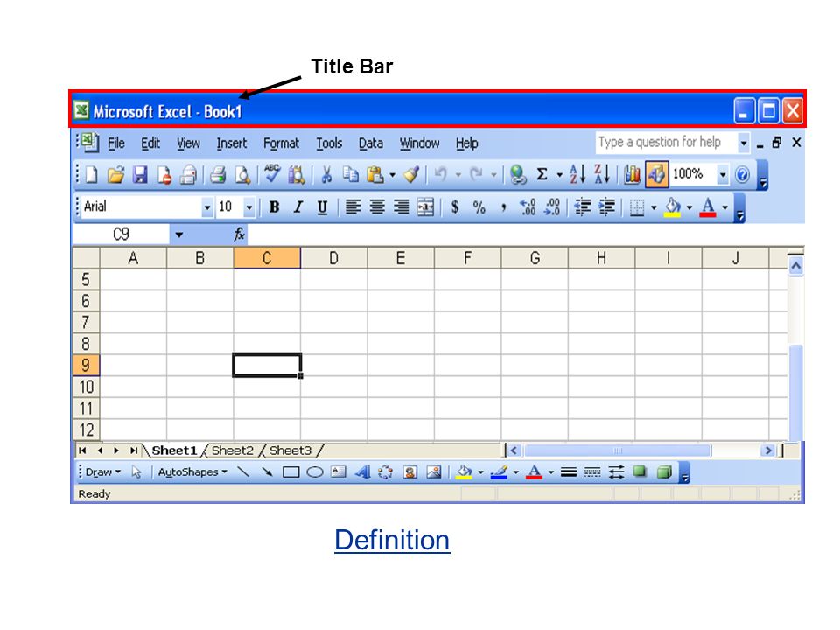840x630 pixels.
Task: Apply Currency style with the dollar icon
Action: 455,206
